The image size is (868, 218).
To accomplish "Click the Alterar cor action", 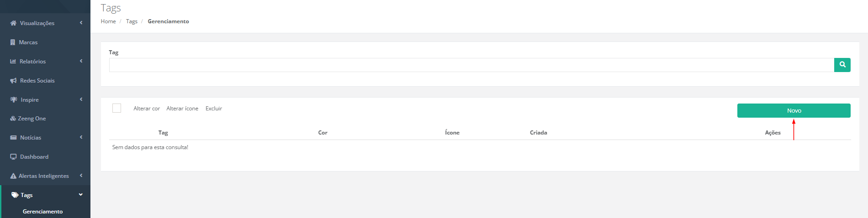I will tap(147, 109).
